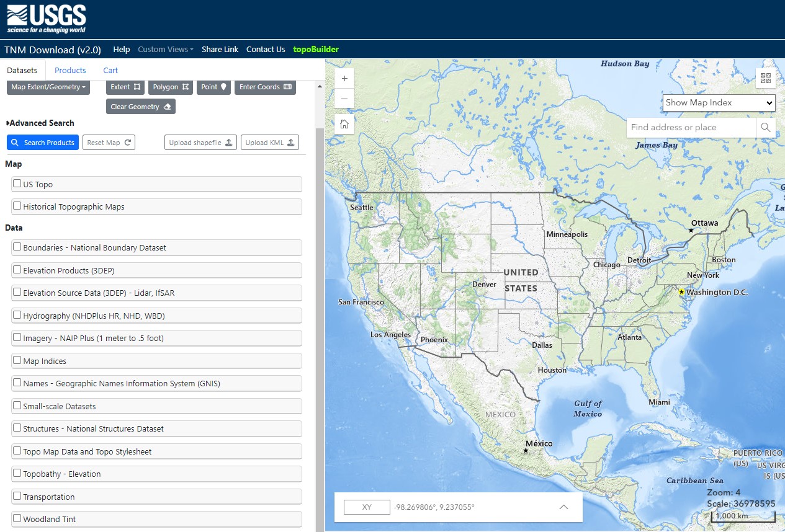This screenshot has height=532, width=785.
Task: Reset map to home view
Action: (x=344, y=124)
